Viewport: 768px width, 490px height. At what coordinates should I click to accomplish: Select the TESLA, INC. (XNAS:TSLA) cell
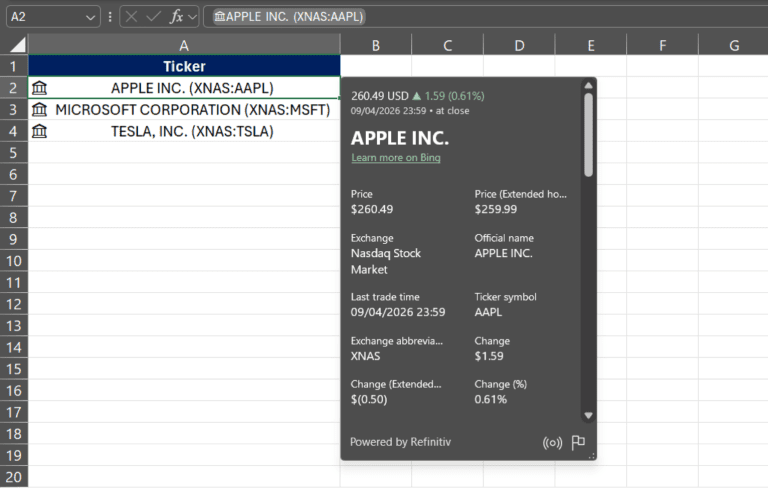click(x=184, y=131)
